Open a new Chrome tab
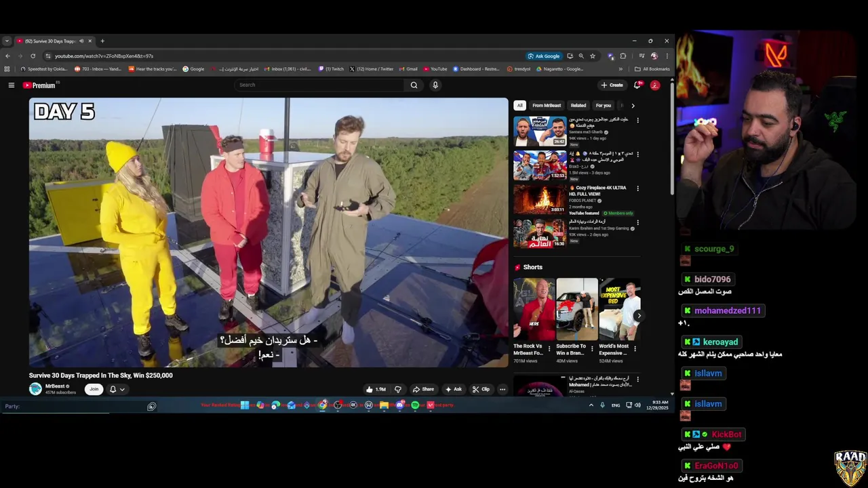The width and height of the screenshot is (868, 488). click(x=102, y=41)
